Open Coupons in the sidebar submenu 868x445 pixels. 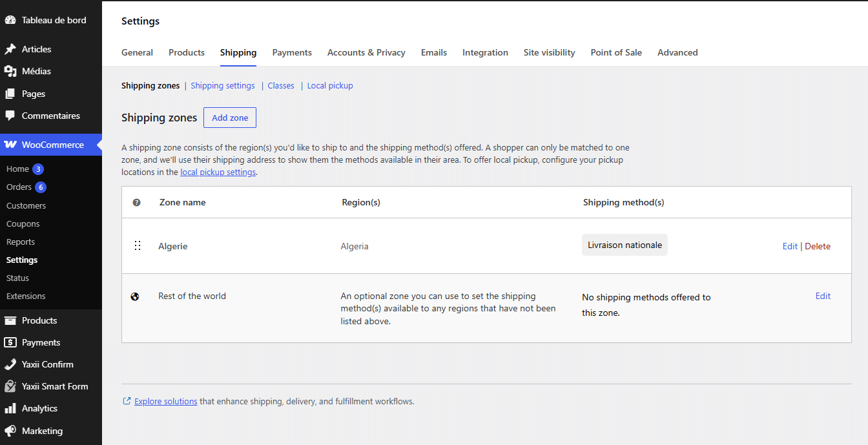pos(23,223)
